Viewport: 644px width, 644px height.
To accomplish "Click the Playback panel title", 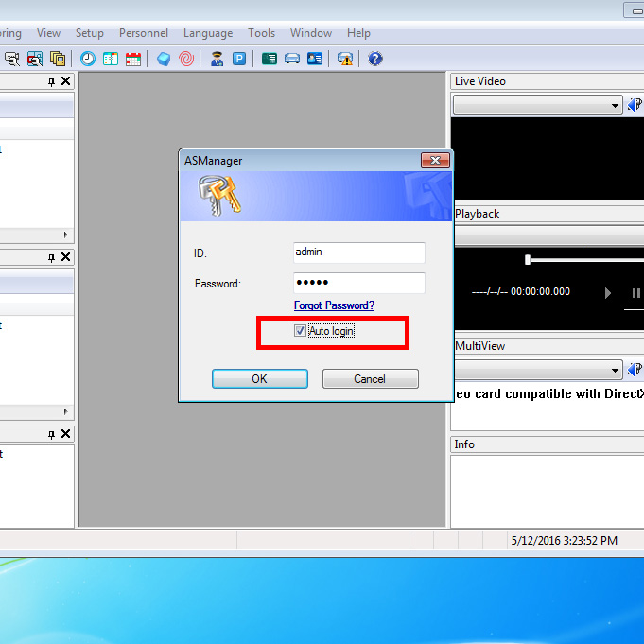I will point(477,214).
